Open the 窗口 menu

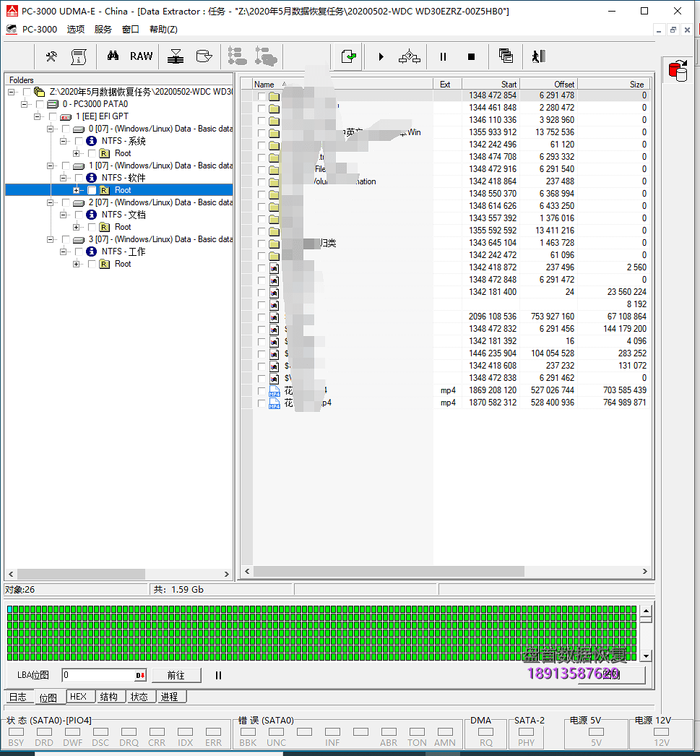131,30
